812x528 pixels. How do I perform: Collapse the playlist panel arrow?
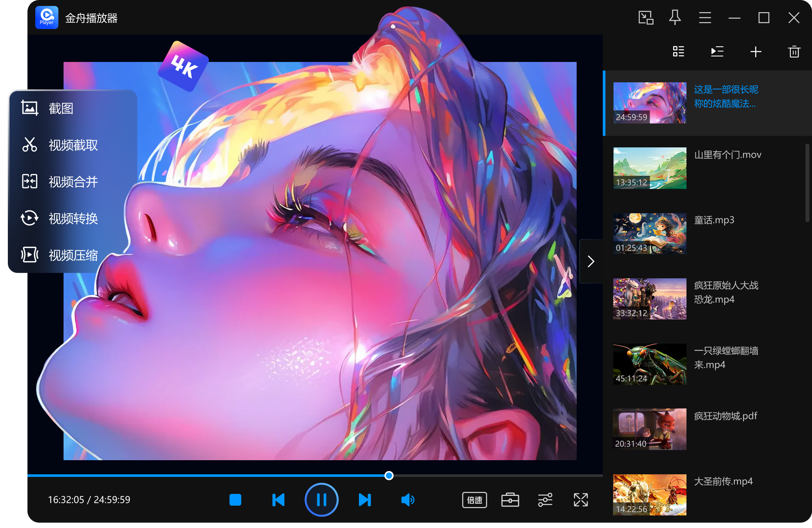pyautogui.click(x=591, y=261)
